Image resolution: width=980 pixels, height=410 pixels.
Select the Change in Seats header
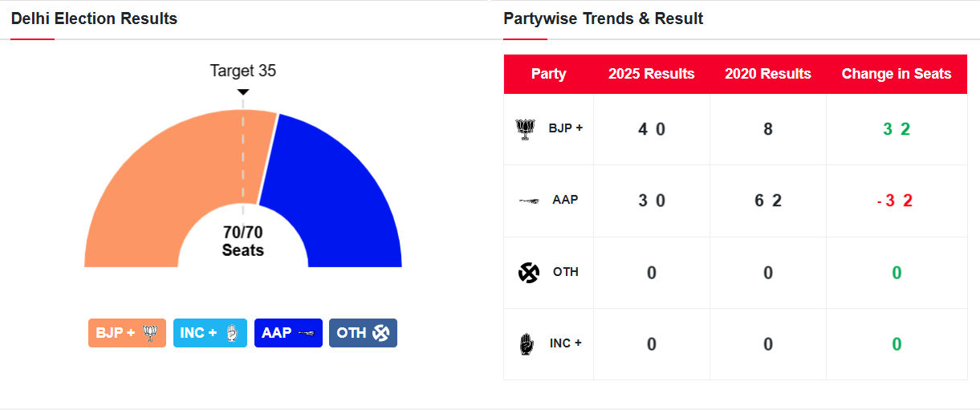(897, 74)
